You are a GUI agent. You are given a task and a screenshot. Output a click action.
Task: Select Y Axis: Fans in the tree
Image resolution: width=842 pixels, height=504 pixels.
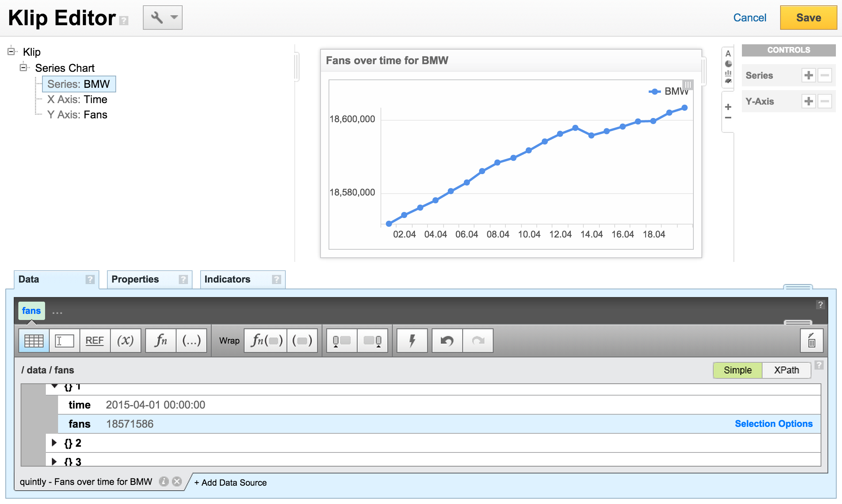[x=77, y=115]
